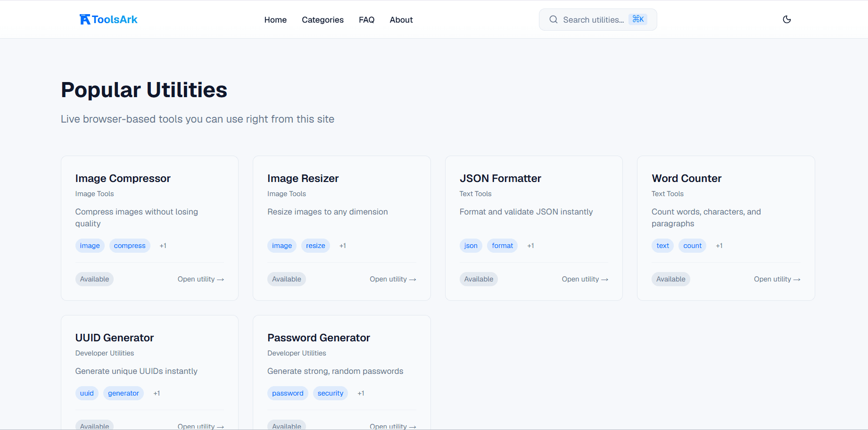
Task: Click the ToolsArk logo
Action: (108, 19)
